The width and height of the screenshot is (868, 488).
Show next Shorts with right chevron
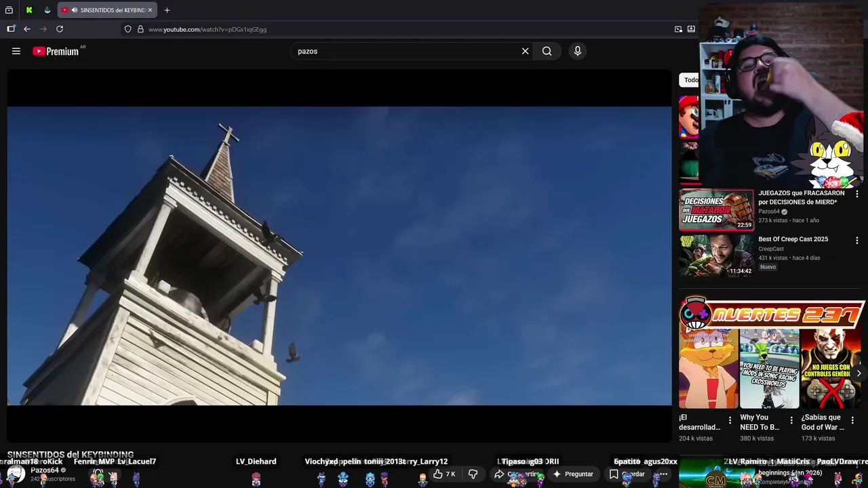point(859,373)
